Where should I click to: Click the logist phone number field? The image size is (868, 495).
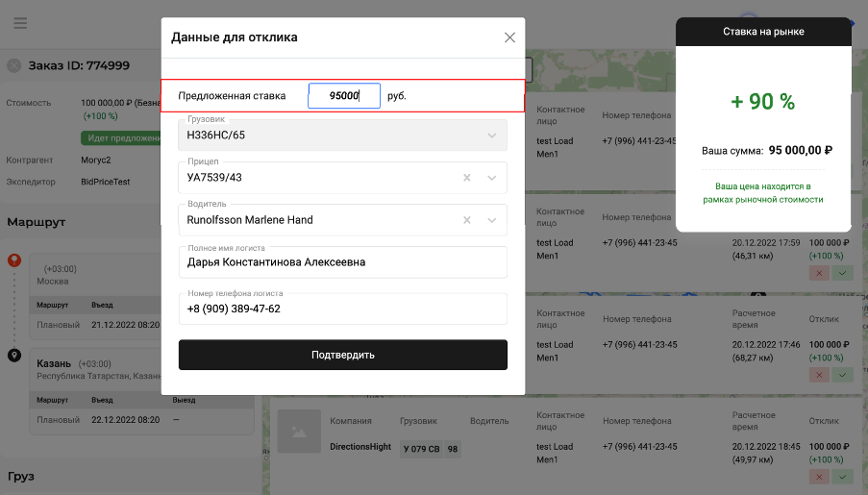coord(342,309)
